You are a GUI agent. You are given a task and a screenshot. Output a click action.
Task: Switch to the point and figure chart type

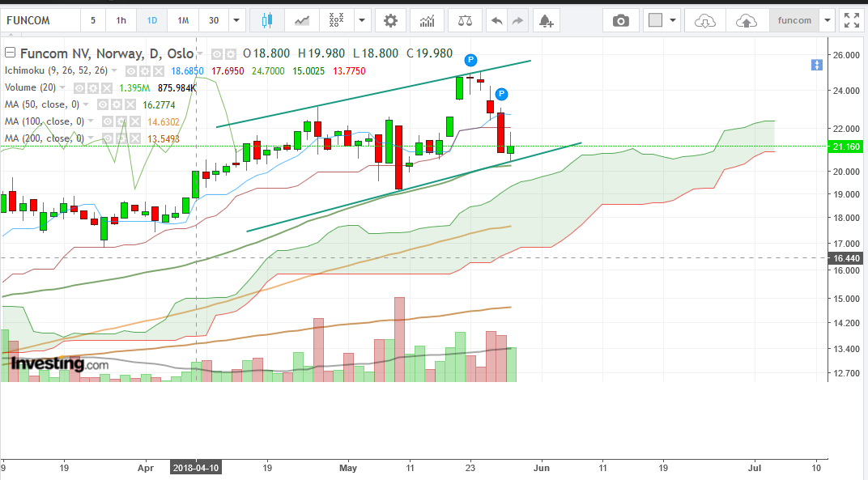[336, 20]
